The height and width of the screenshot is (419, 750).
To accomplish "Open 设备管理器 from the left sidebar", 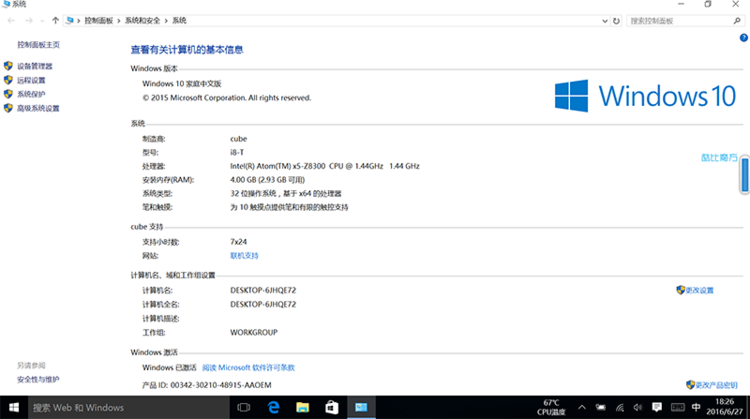I will click(34, 66).
